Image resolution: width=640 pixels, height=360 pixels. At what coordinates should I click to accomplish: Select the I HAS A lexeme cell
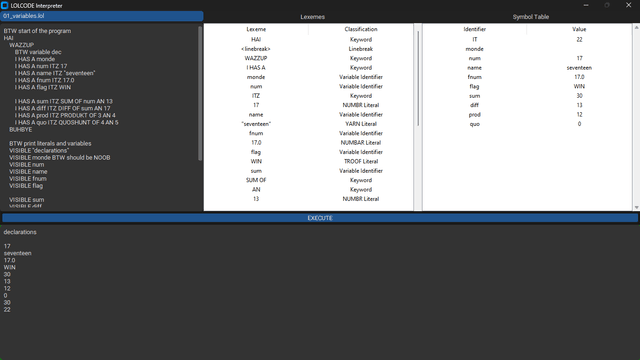(x=256, y=68)
